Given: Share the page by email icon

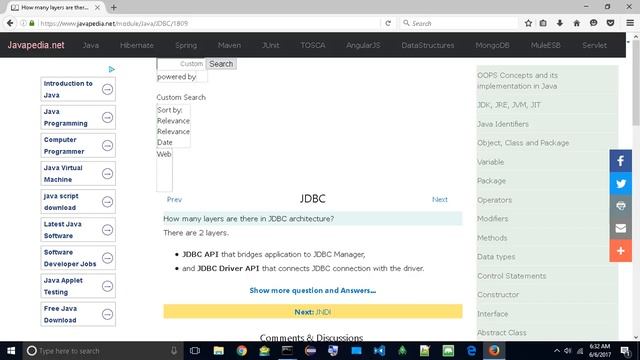Looking at the screenshot, I should [x=620, y=228].
